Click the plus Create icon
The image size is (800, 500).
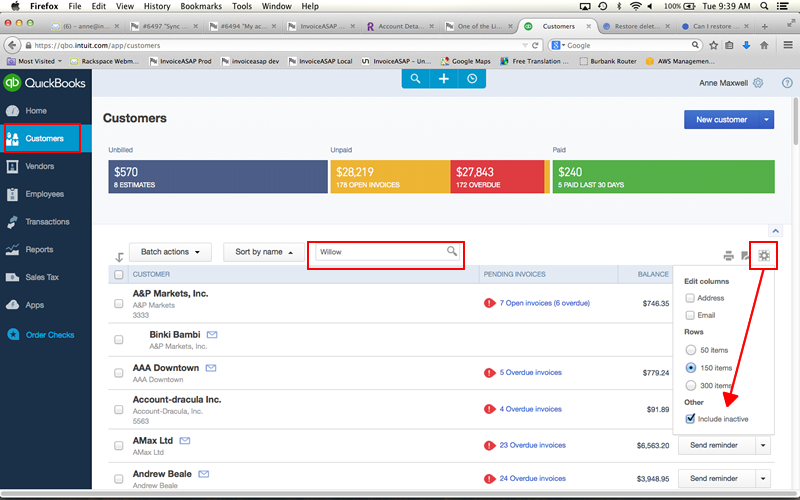point(443,79)
